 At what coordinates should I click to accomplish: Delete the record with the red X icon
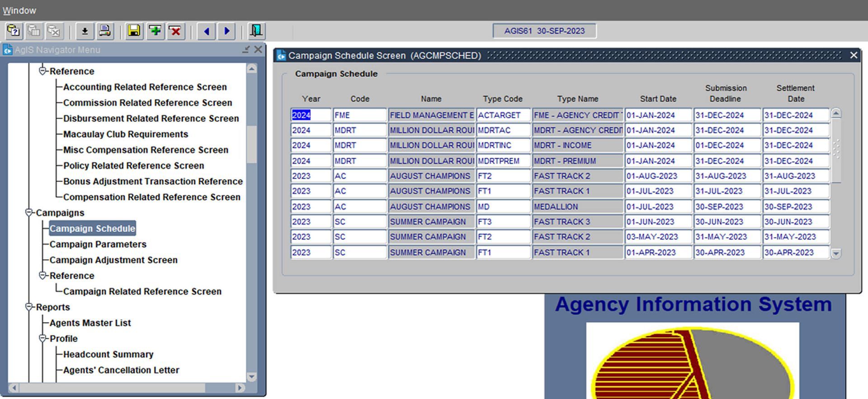pos(176,31)
